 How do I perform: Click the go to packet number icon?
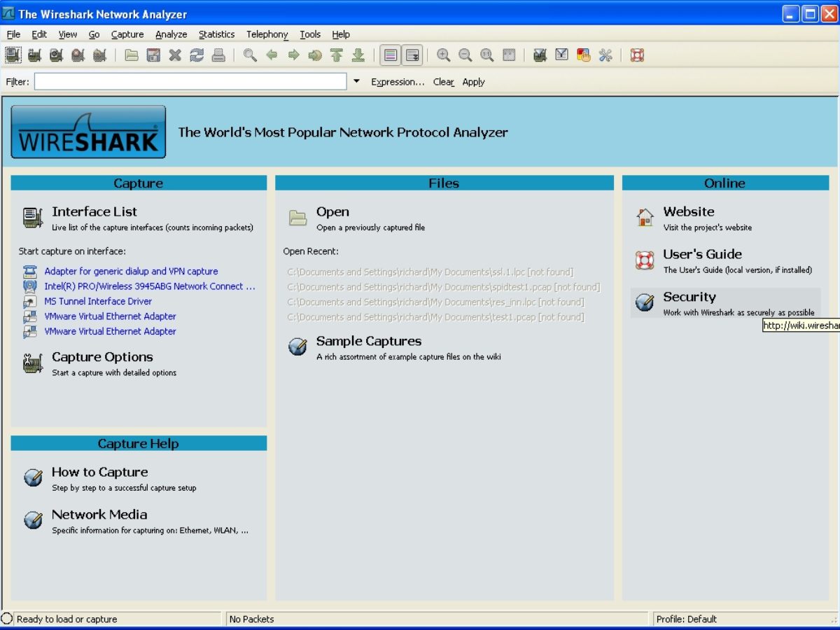coord(315,55)
